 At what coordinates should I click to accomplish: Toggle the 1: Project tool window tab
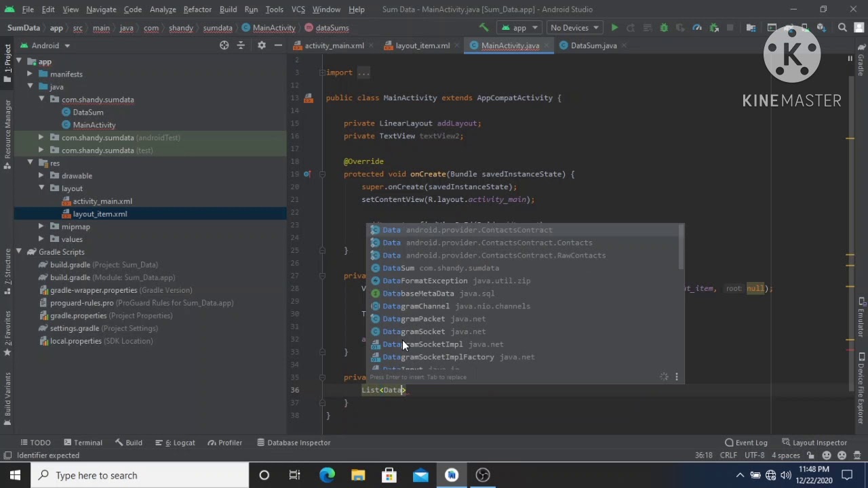pos(7,64)
